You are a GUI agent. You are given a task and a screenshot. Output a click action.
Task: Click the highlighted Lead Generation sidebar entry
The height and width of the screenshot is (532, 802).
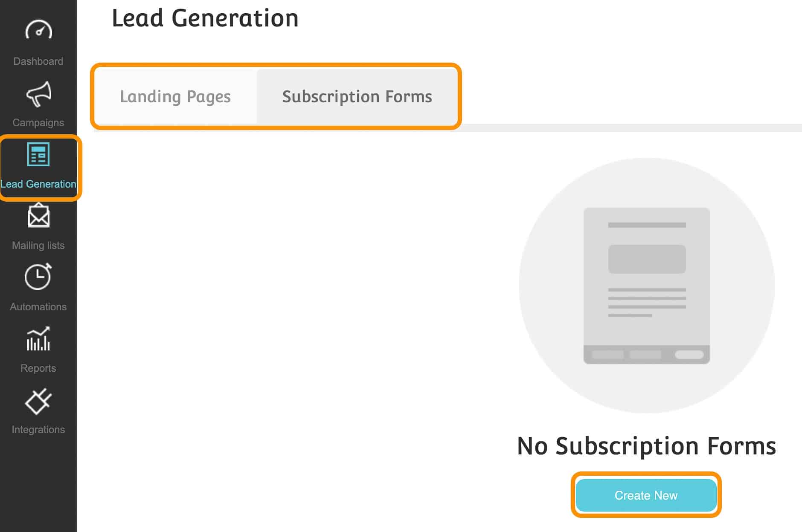point(38,184)
